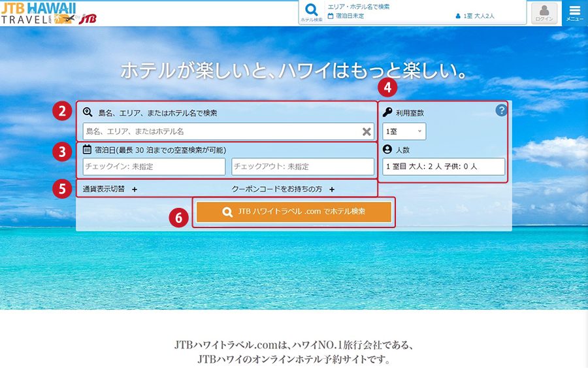
Task: Click the 人数 label text
Action: (402, 150)
